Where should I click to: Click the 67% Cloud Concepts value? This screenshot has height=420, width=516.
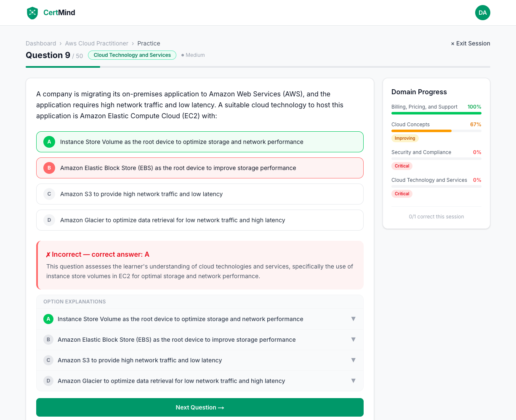tap(476, 125)
